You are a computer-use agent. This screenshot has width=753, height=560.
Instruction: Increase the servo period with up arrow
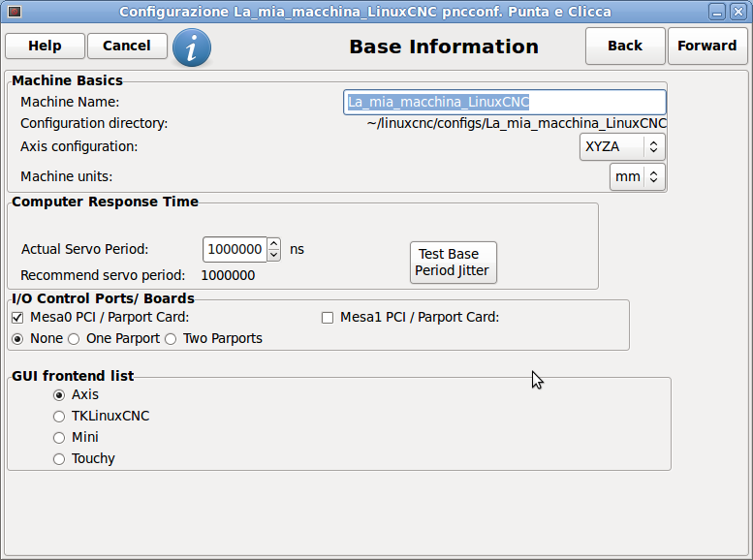coord(273,243)
